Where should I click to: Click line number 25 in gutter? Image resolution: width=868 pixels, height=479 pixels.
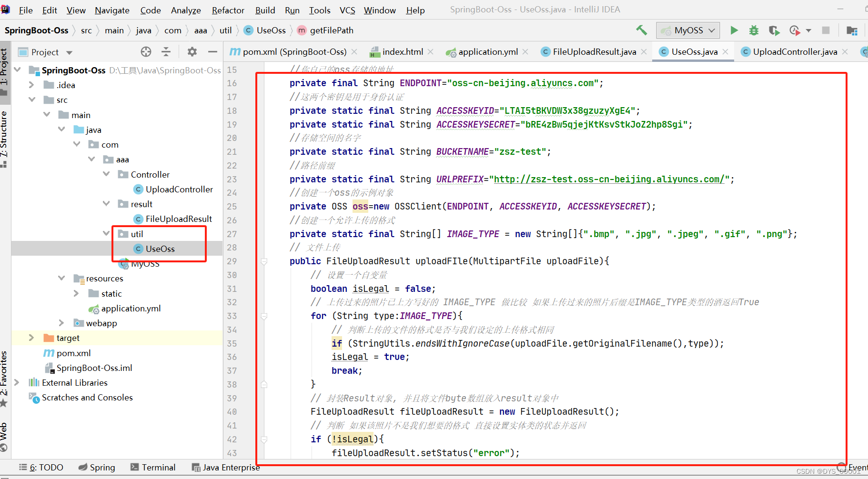click(232, 206)
